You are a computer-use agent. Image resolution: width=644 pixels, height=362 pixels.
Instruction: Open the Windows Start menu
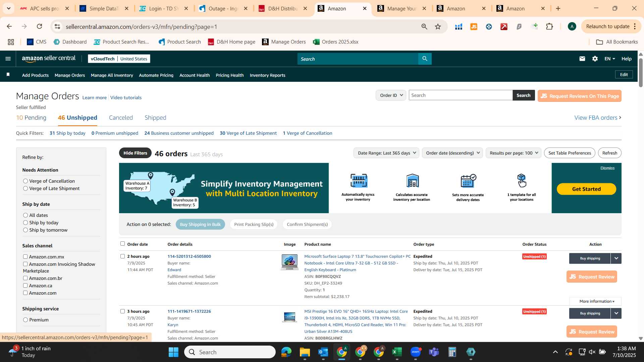(x=173, y=352)
